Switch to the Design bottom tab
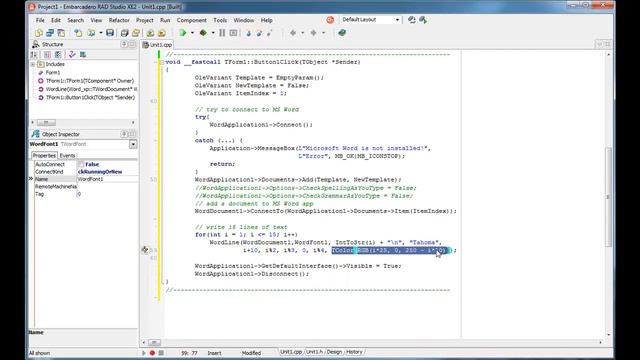Image resolution: width=640 pixels, height=360 pixels. (334, 352)
